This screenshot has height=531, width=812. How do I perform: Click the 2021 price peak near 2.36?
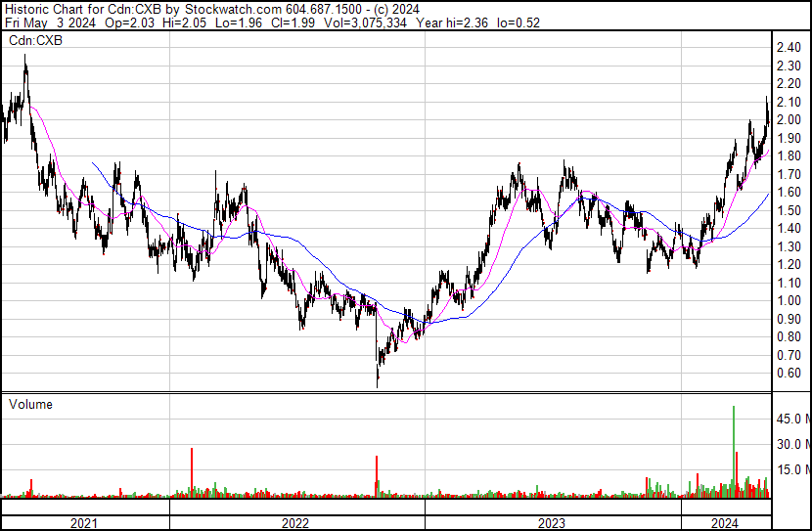click(25, 61)
